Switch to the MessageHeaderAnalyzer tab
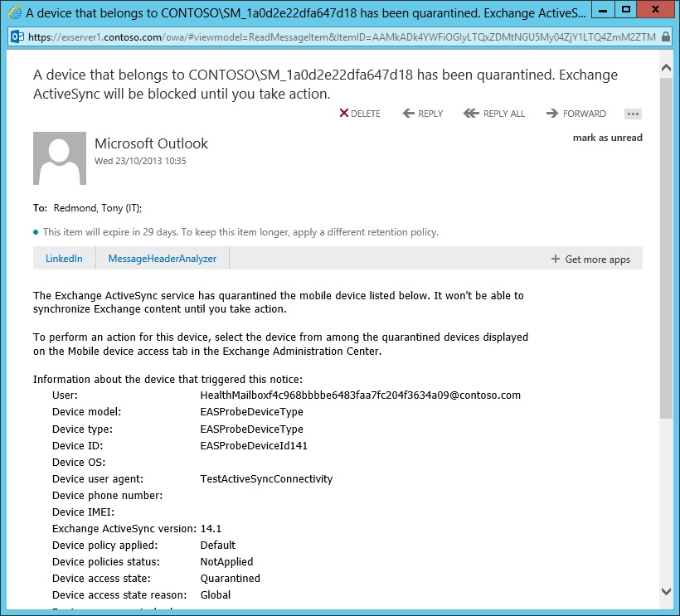The width and height of the screenshot is (680, 616). coord(163,259)
